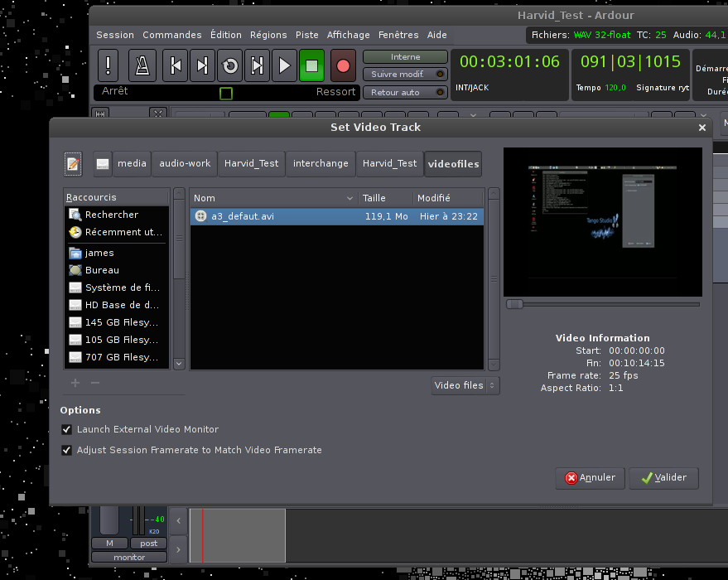The width and height of the screenshot is (728, 580).
Task: Click summary scroll left arrow
Action: coord(178,521)
